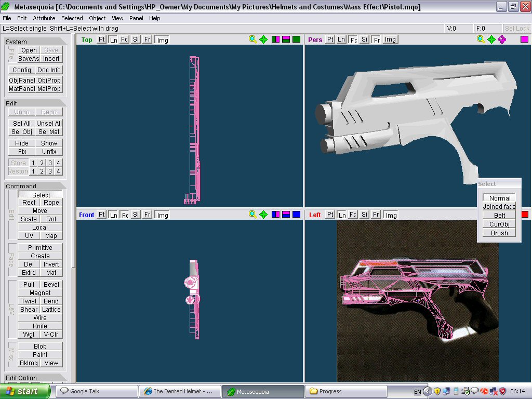Select single-view solid blue layout in Front view
This screenshot has height=399, width=532.
tap(296, 215)
